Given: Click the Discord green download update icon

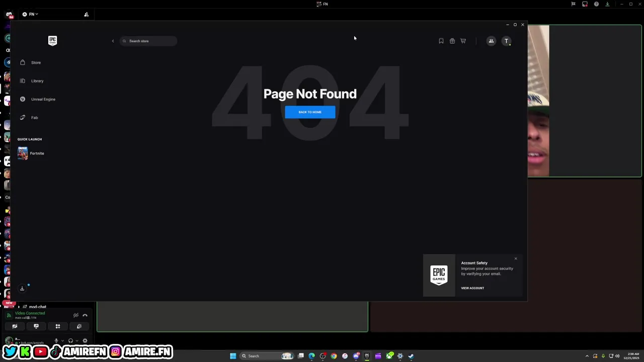Looking at the screenshot, I should pos(607,4).
